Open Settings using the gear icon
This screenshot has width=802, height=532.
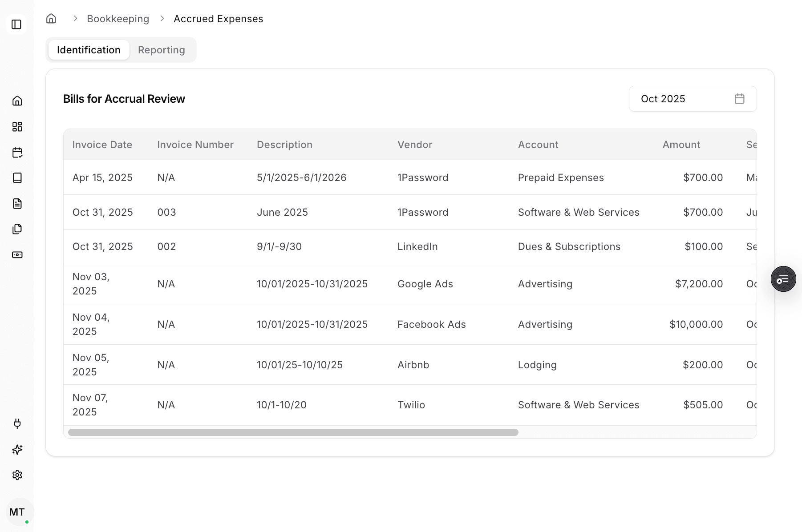[17, 475]
